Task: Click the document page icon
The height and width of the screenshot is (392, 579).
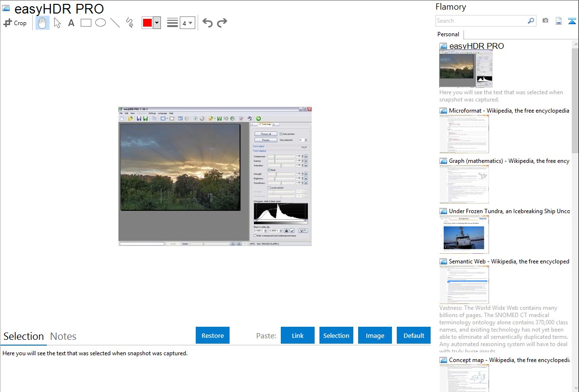Action: click(x=559, y=21)
